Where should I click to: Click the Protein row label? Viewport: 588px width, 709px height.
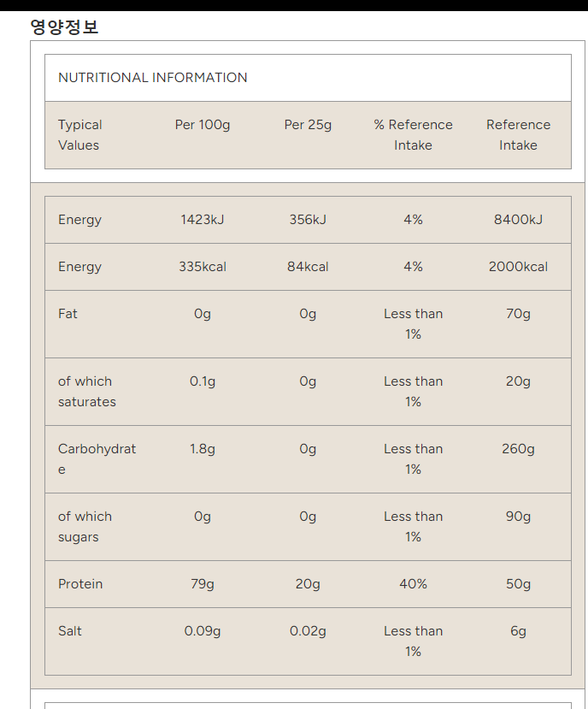point(80,584)
